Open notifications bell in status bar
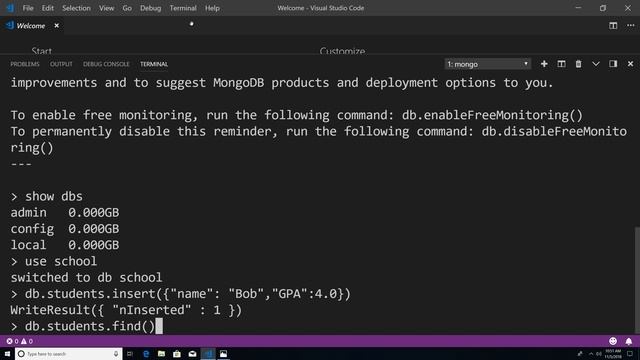Screen dimensions: 640x360 click(629, 341)
